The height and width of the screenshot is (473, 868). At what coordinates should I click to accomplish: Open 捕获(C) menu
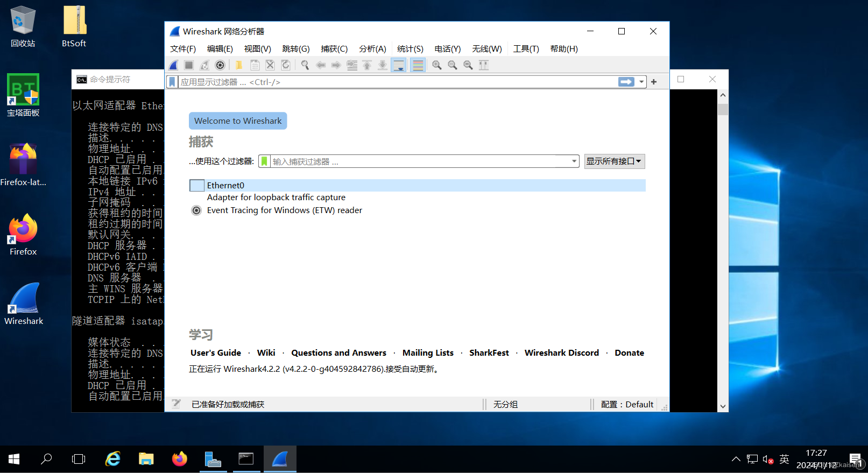334,49
